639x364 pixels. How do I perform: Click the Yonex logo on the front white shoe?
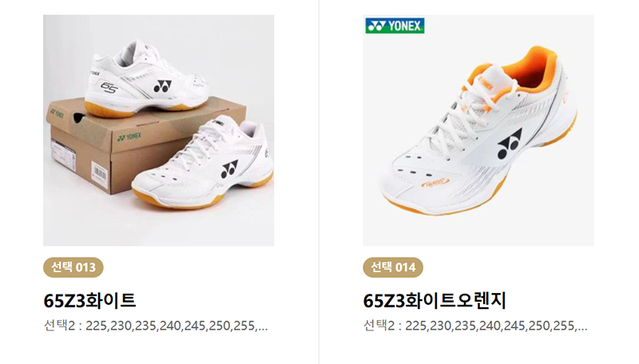pos(229,168)
